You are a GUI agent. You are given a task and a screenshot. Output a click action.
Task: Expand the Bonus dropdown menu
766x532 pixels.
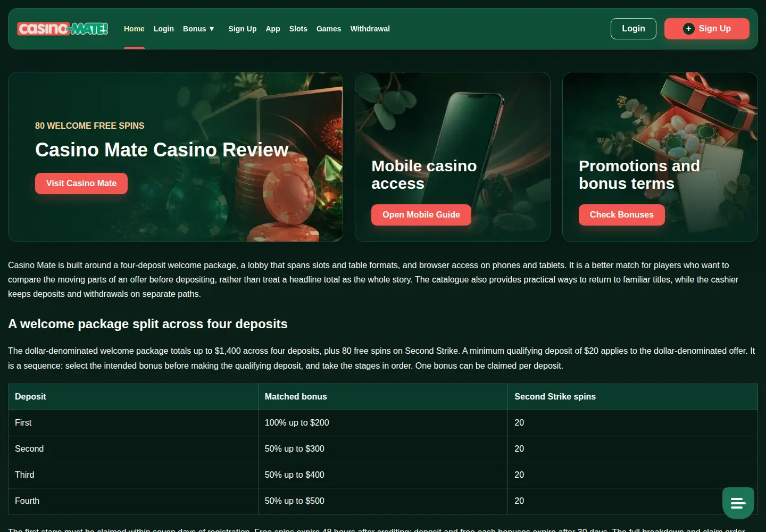[x=198, y=29]
